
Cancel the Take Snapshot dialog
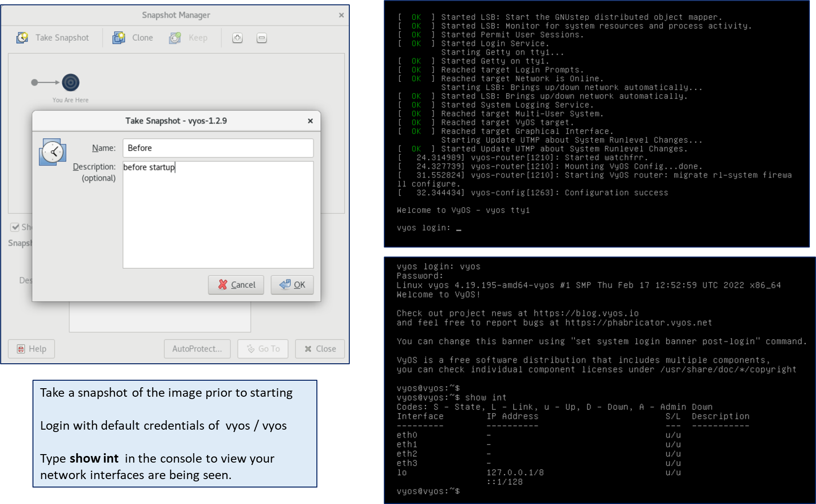coord(236,285)
